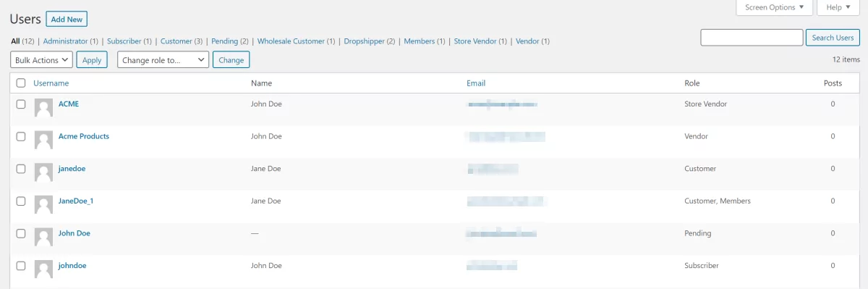Click the Subscriber role text in johndoe row

coord(702,266)
